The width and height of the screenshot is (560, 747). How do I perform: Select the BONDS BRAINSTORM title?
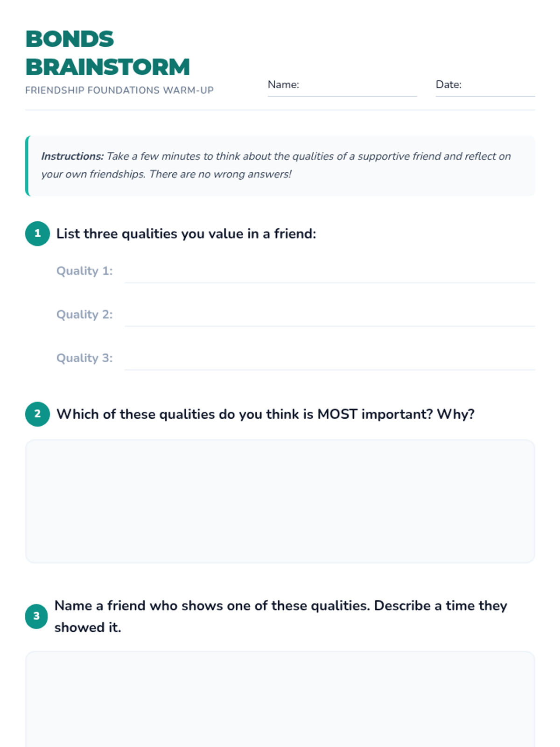(107, 53)
